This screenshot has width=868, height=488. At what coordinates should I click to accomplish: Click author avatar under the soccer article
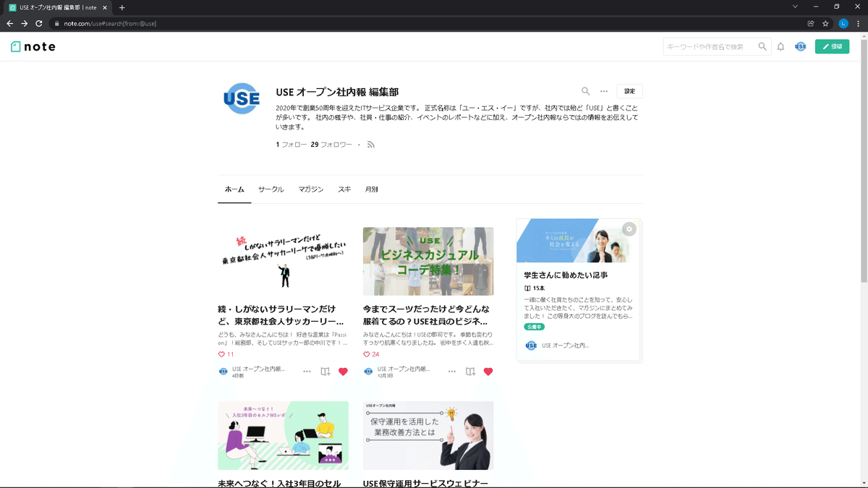point(224,372)
